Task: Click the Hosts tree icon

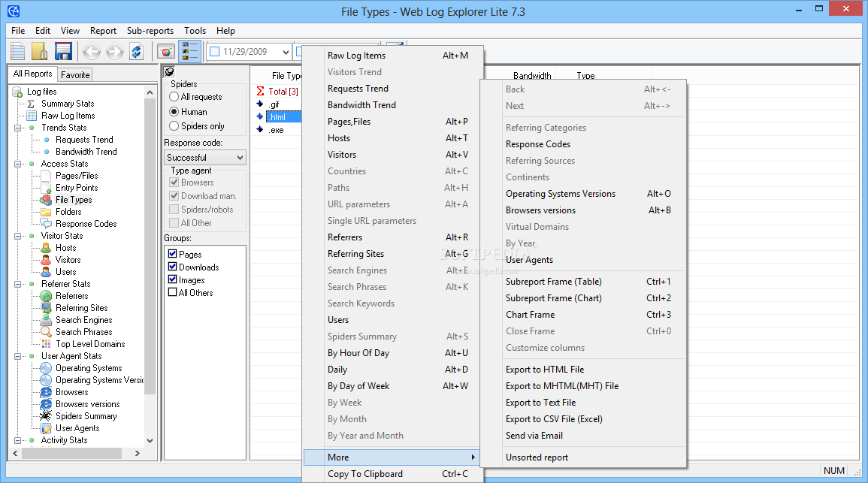Action: (46, 248)
